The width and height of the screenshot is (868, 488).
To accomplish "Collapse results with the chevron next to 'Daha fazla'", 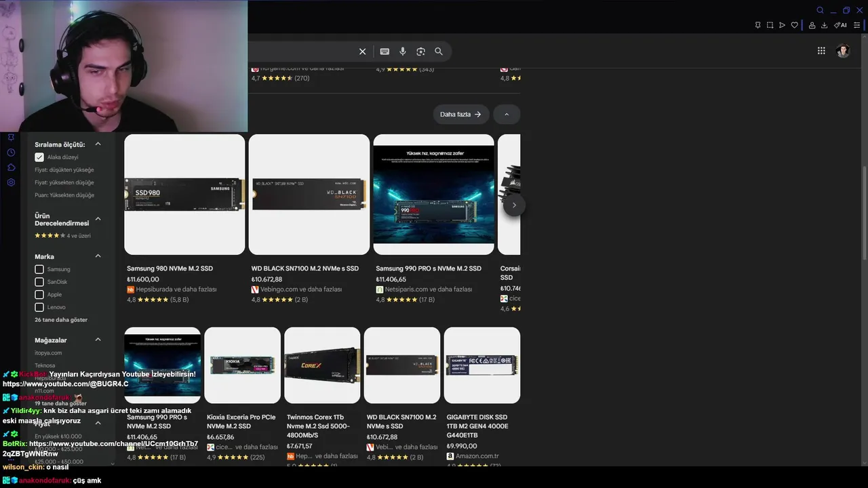I will point(507,115).
